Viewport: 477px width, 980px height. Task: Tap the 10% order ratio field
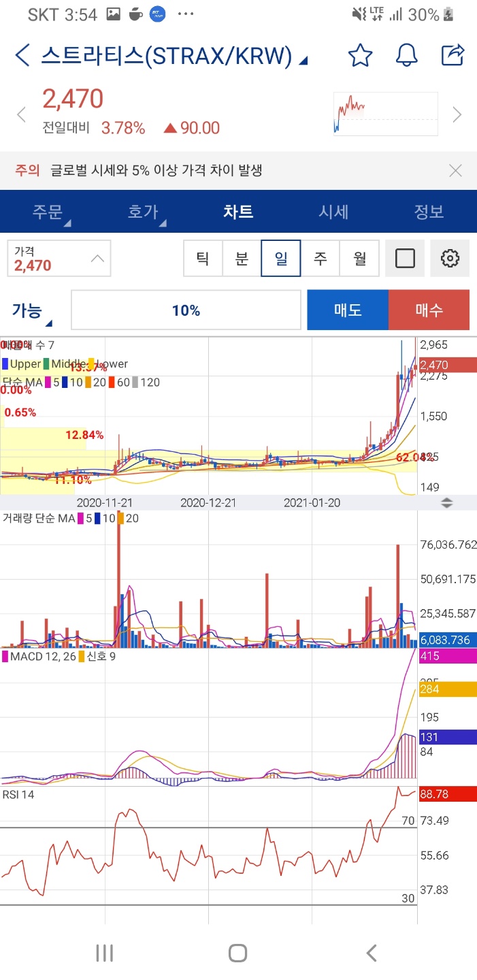tap(186, 310)
